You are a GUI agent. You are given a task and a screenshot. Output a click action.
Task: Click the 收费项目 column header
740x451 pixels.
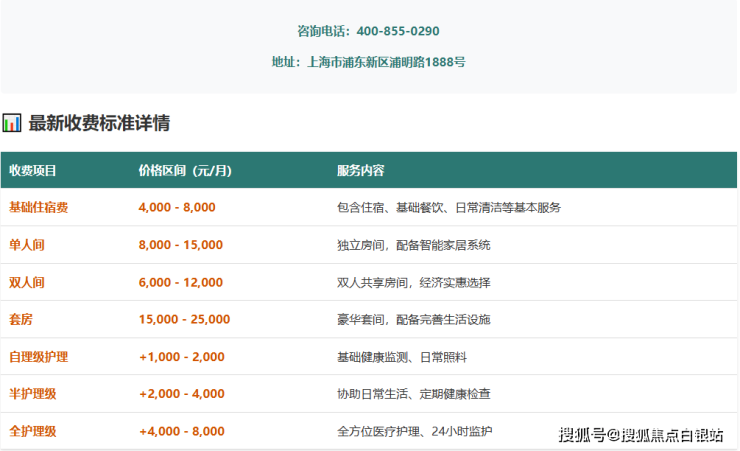33,170
